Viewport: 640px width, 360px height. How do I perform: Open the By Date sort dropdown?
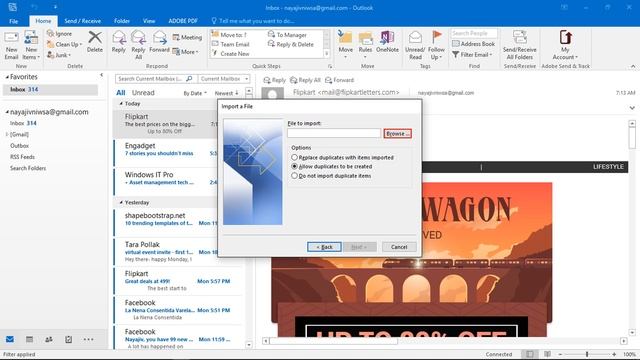(195, 93)
